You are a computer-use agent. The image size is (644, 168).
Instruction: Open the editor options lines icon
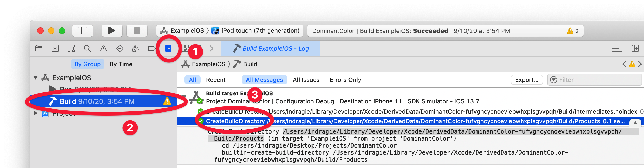[617, 48]
